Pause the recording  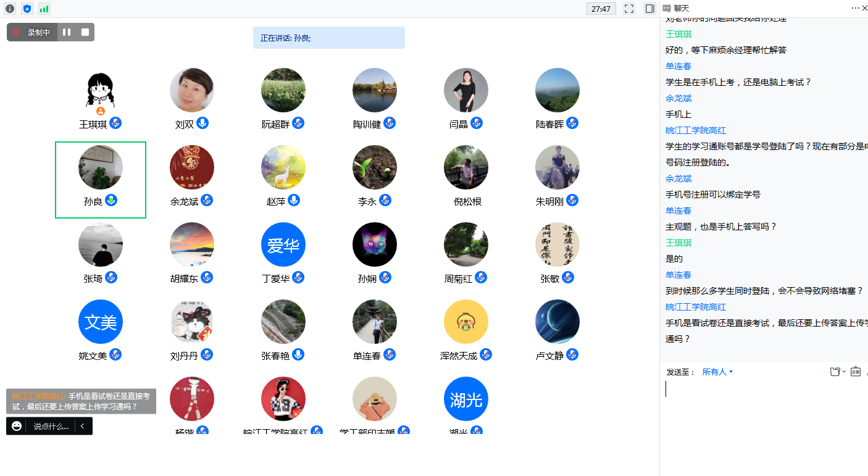coord(67,32)
